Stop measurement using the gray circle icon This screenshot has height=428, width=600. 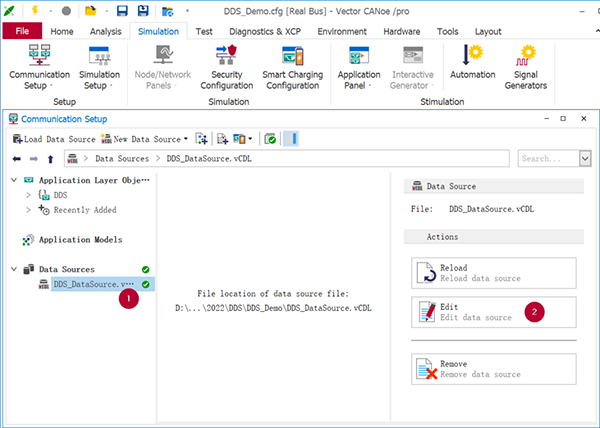pyautogui.click(x=66, y=11)
